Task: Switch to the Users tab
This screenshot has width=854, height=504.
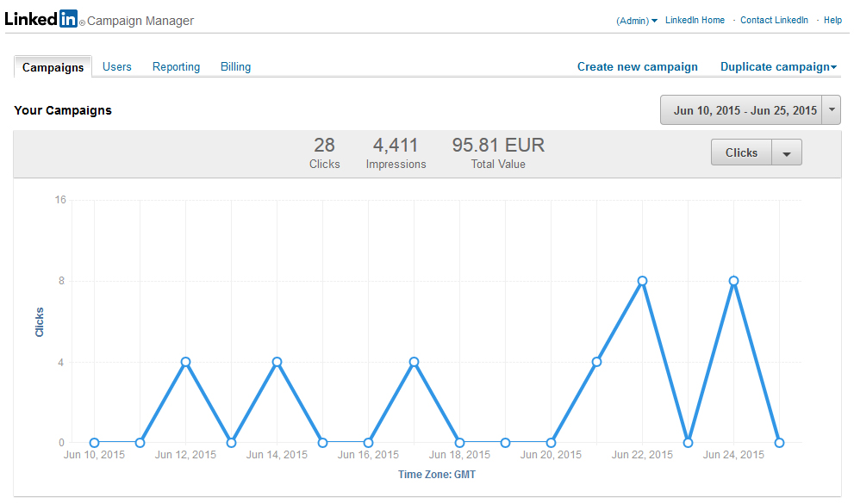Action: [x=117, y=66]
